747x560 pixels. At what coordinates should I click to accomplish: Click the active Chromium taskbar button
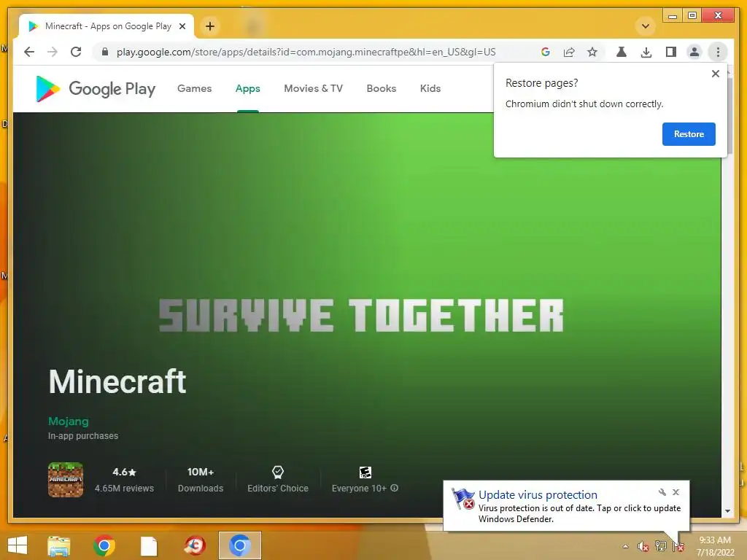[x=240, y=545]
